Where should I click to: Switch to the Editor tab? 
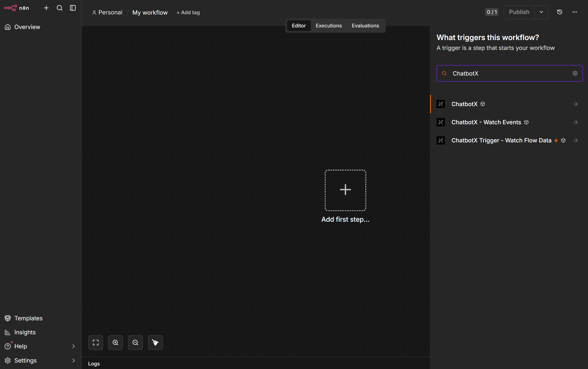[x=299, y=26]
